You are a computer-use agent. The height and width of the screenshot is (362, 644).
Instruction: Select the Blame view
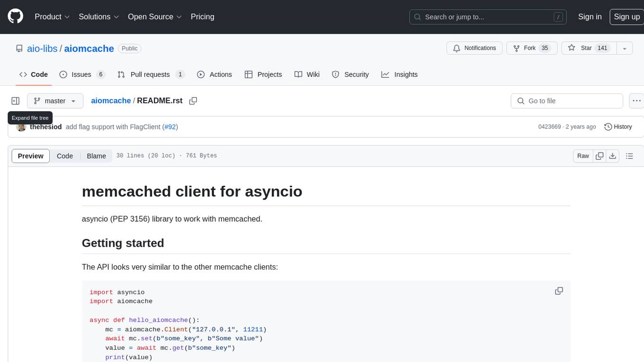[x=96, y=156]
